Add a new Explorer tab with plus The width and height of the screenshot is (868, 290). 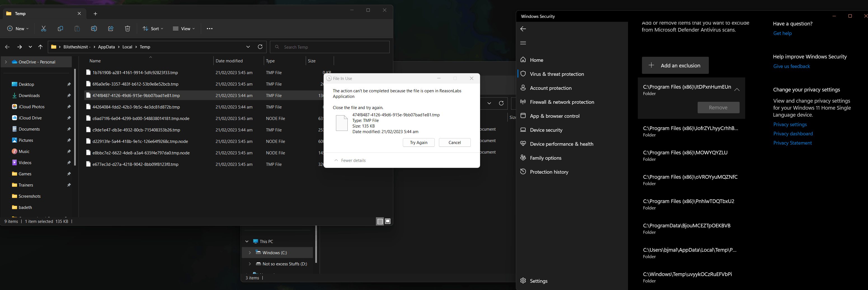(95, 13)
